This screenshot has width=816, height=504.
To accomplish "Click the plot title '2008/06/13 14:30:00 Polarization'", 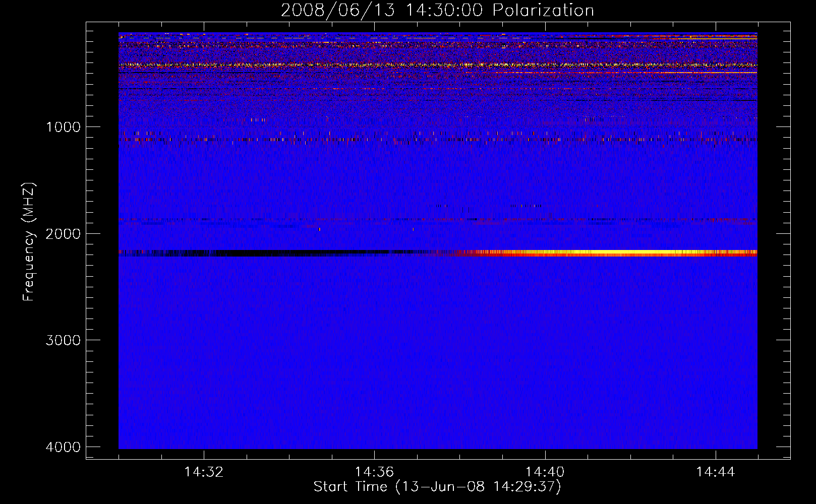I will 437,11.
